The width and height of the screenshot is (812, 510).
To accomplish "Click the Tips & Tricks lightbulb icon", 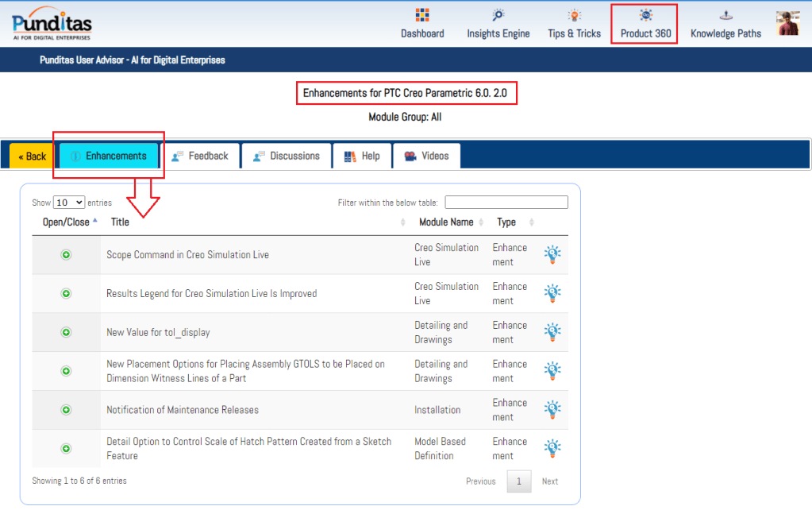I will click(x=574, y=15).
